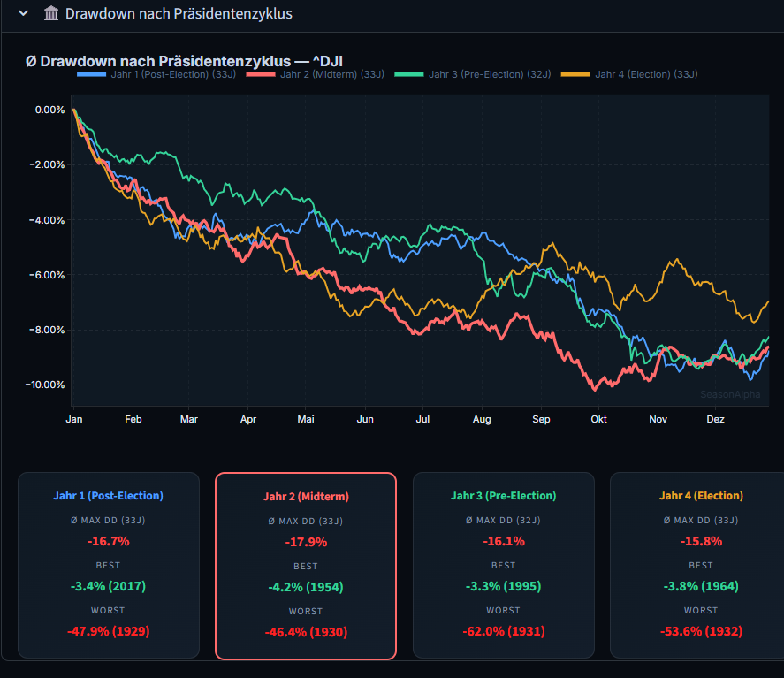The width and height of the screenshot is (784, 678).
Task: Collapse the Drawdown nach Präsidentenzyklus section chevron
Action: (23, 13)
